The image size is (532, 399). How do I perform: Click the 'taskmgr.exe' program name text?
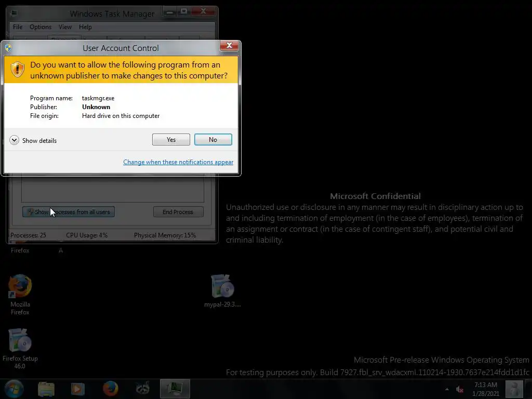tap(98, 98)
